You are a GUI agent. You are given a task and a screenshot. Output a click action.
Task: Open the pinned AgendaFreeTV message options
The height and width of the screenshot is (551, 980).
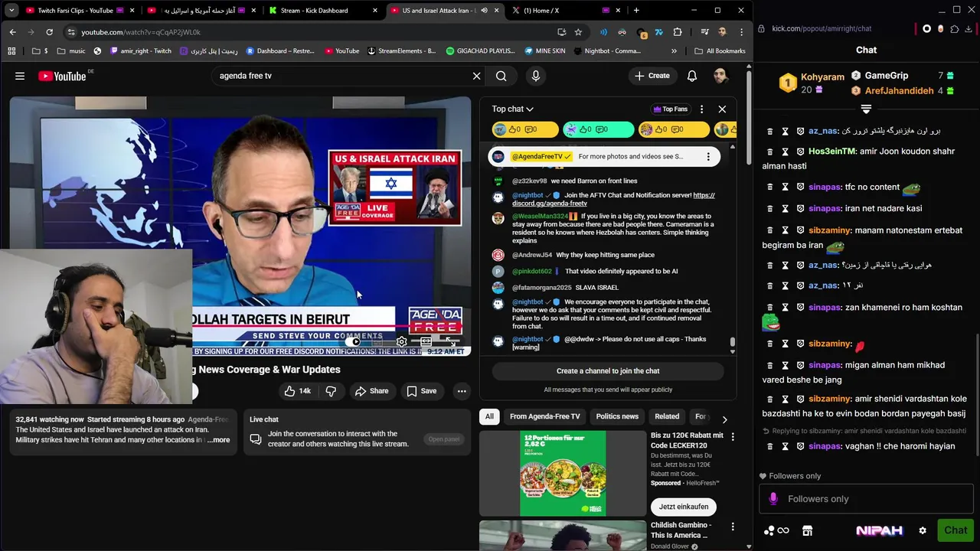[708, 157]
